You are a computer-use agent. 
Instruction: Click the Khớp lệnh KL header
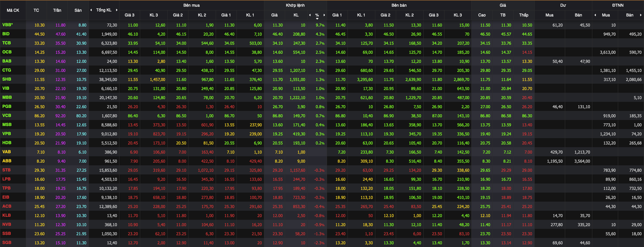coord(296,15)
